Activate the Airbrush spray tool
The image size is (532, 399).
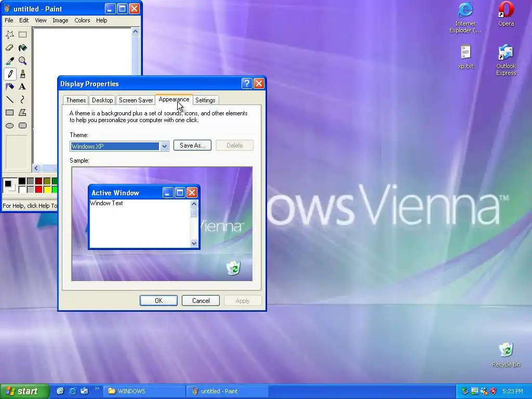click(x=9, y=87)
